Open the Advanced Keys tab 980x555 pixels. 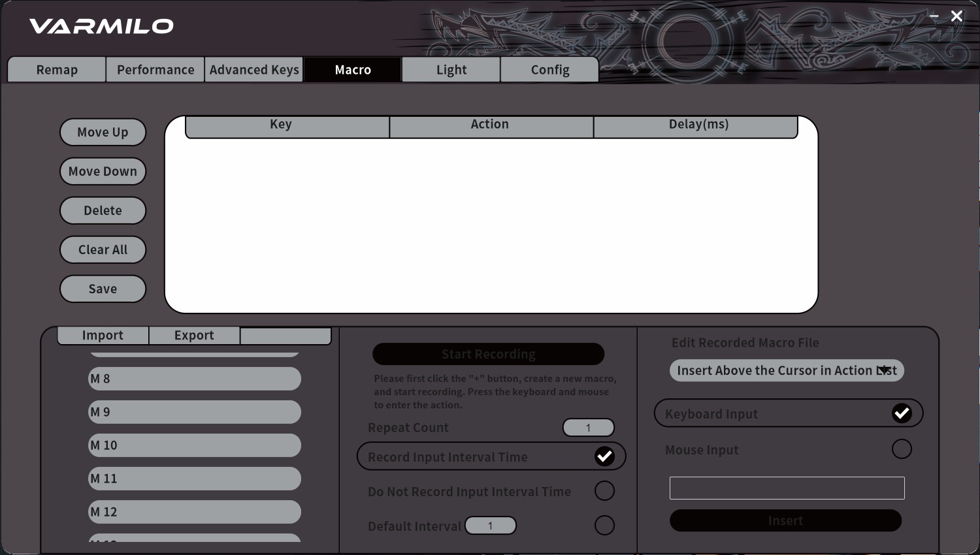[x=254, y=70]
